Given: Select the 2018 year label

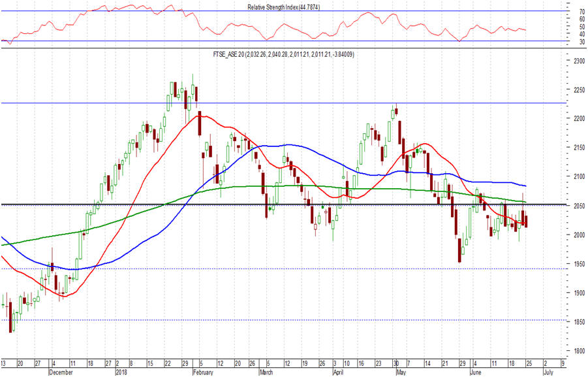Looking at the screenshot, I should pos(121,372).
